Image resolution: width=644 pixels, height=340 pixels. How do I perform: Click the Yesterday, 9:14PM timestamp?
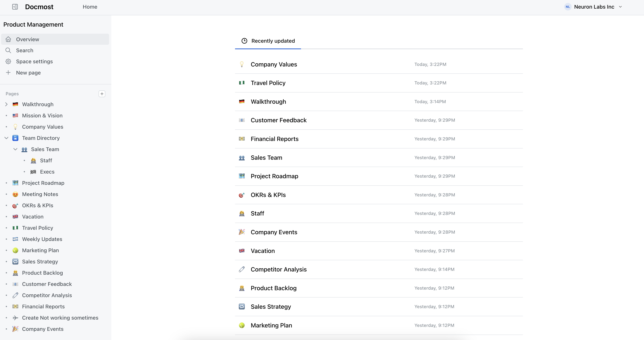point(434,269)
